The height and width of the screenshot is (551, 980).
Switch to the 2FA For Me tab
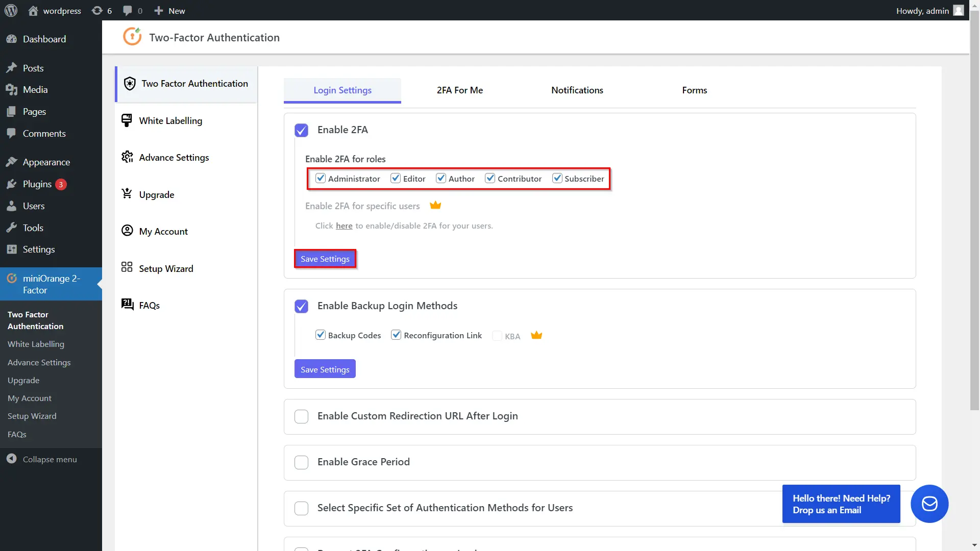click(x=460, y=89)
